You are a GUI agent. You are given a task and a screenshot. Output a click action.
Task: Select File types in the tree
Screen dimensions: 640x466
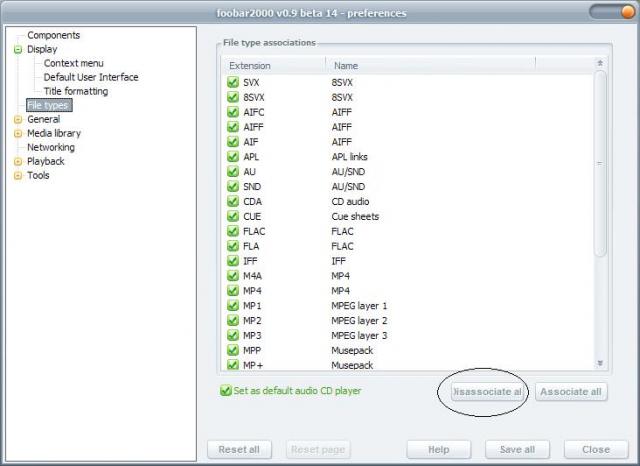pos(49,105)
